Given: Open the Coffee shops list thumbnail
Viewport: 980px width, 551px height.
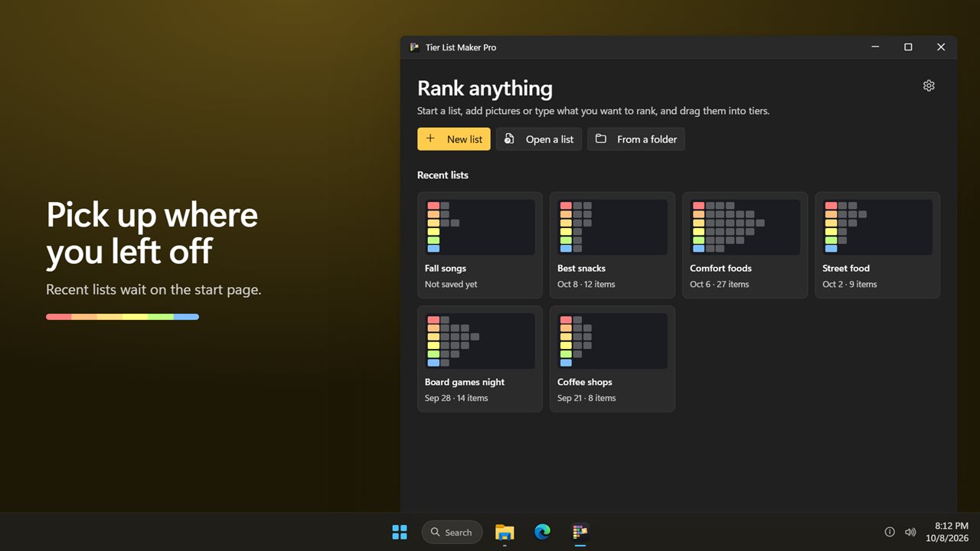Looking at the screenshot, I should [612, 341].
